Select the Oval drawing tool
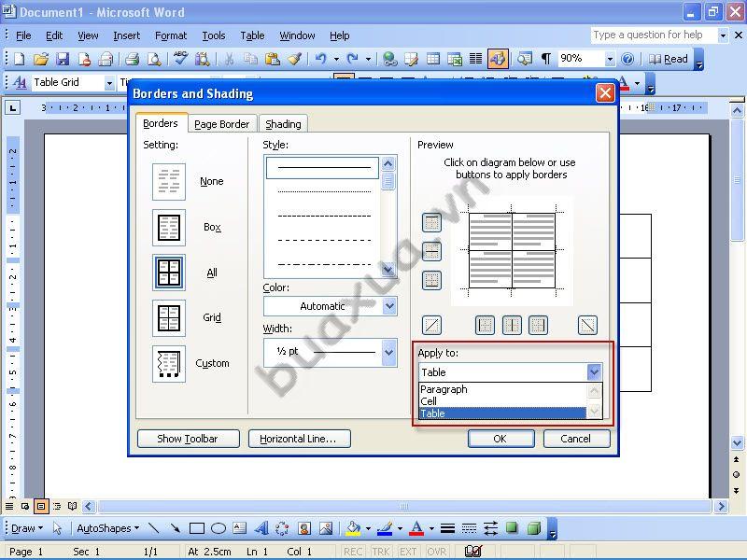 point(218,528)
